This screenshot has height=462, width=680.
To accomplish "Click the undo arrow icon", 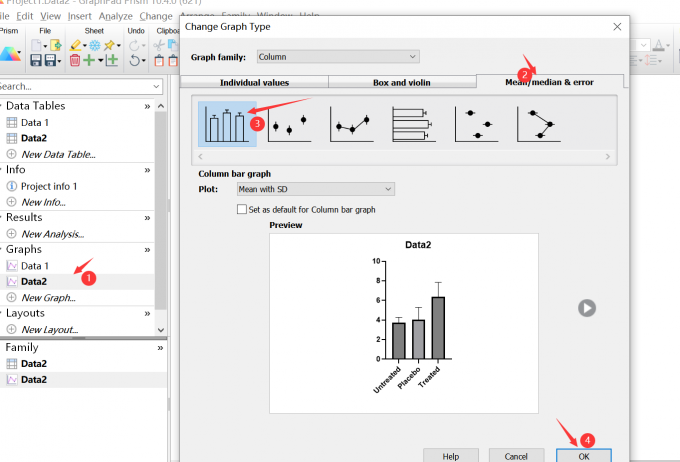I will pos(134,60).
